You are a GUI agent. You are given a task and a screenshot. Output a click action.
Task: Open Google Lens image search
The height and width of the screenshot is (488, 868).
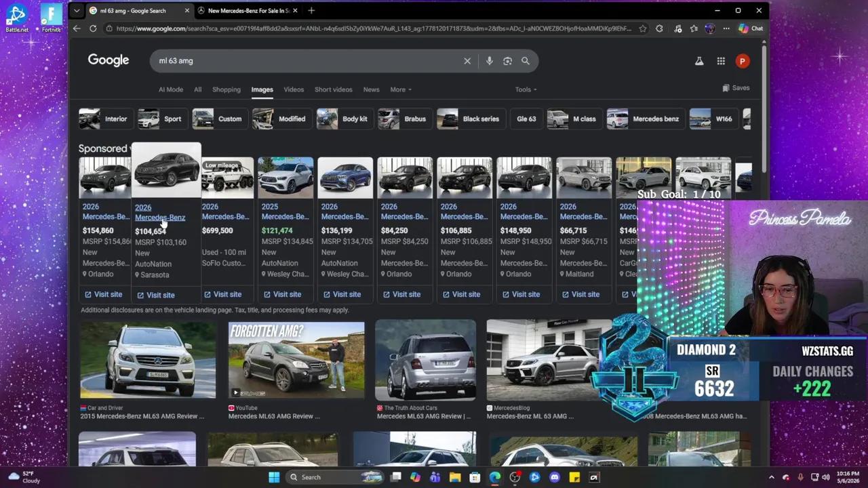pos(507,61)
